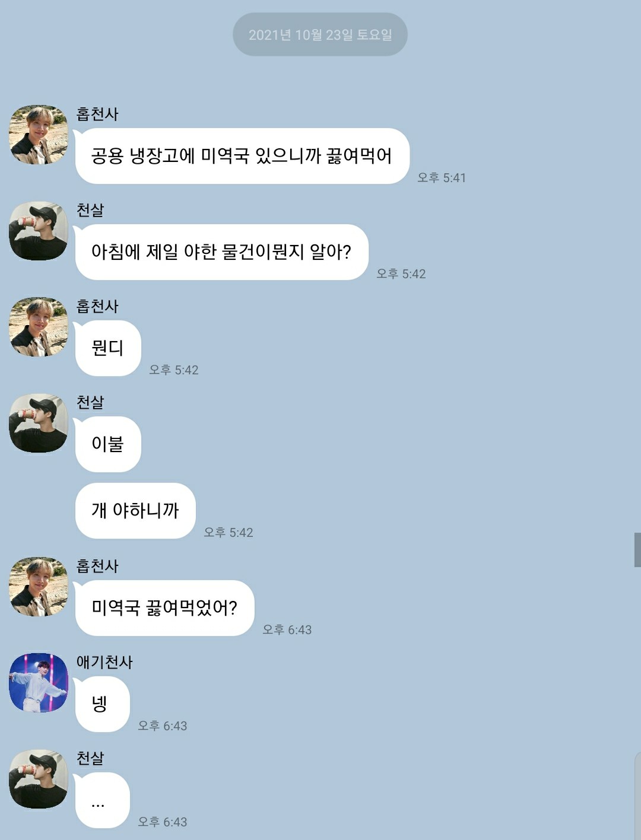Image resolution: width=641 pixels, height=840 pixels.
Task: Open 애기천사's stage-photo profile picture
Action: (39, 683)
